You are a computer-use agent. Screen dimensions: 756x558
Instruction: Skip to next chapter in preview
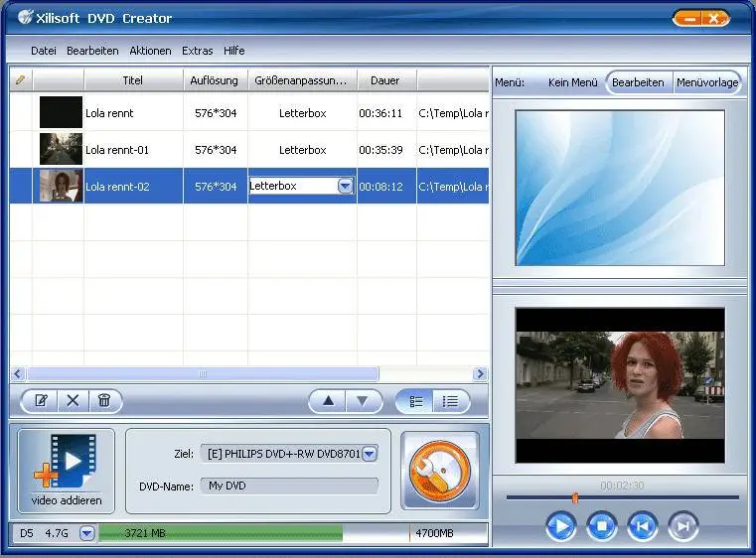tap(683, 526)
